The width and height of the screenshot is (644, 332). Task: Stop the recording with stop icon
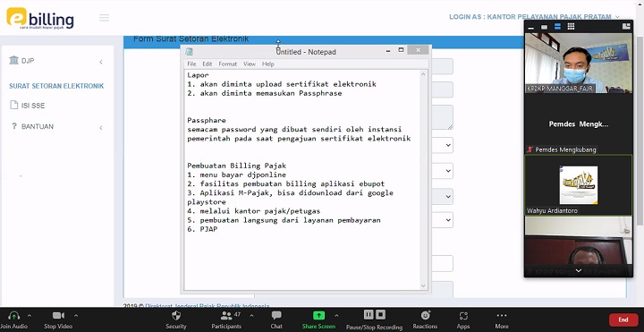point(380,315)
